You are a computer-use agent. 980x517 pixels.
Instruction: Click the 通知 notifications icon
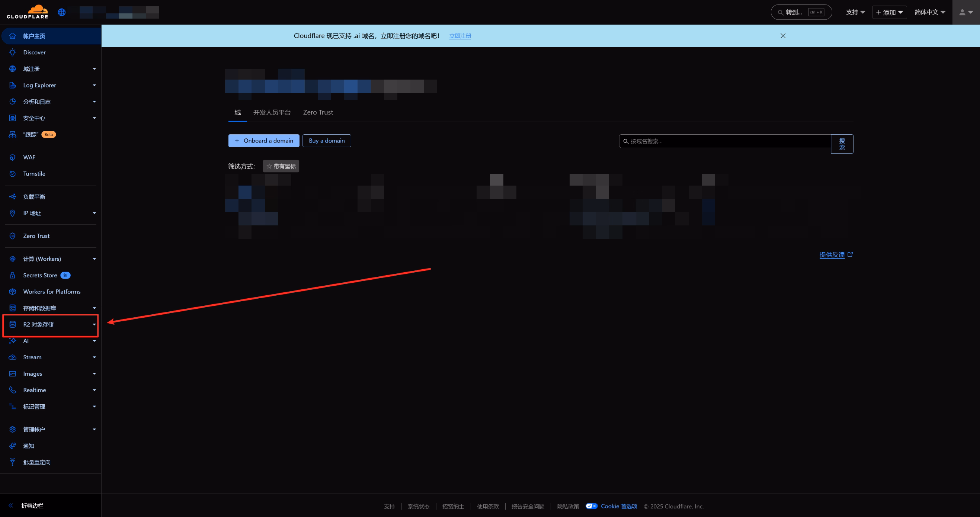click(13, 446)
